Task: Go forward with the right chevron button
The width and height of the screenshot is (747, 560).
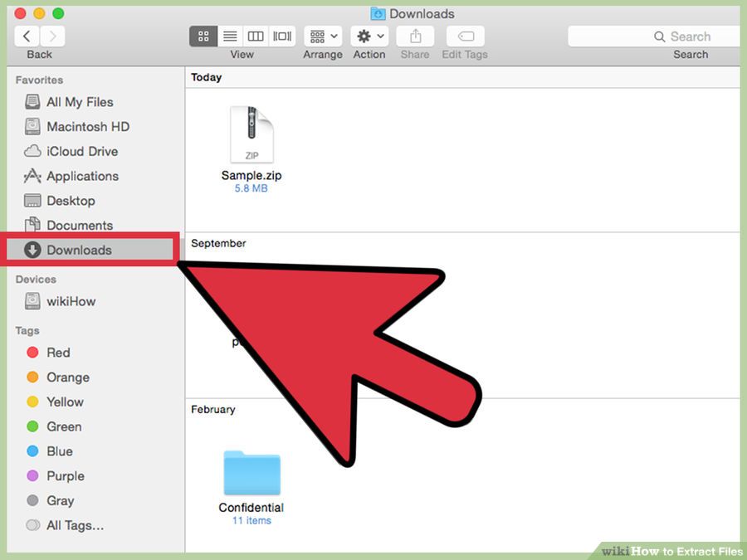Action: [52, 37]
